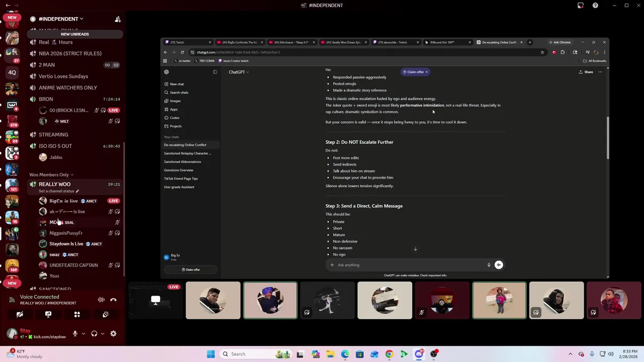Share the ChatGPT conversation

tap(586, 72)
